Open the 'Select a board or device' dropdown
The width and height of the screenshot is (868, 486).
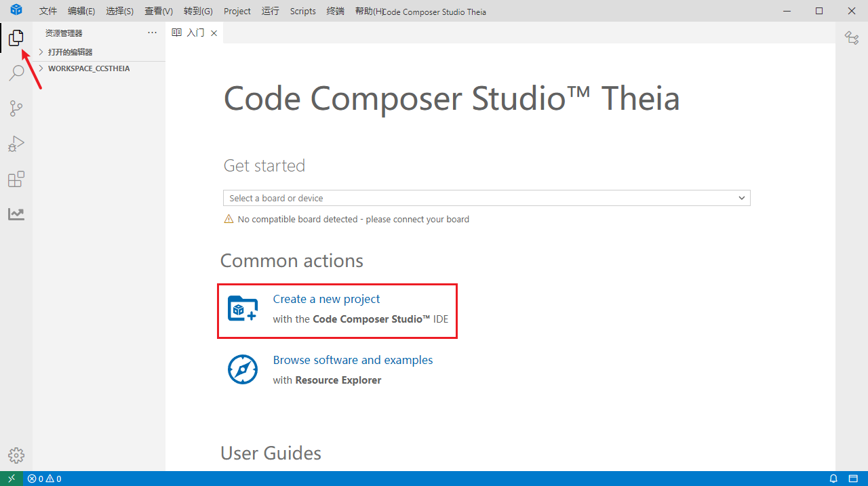(x=486, y=198)
